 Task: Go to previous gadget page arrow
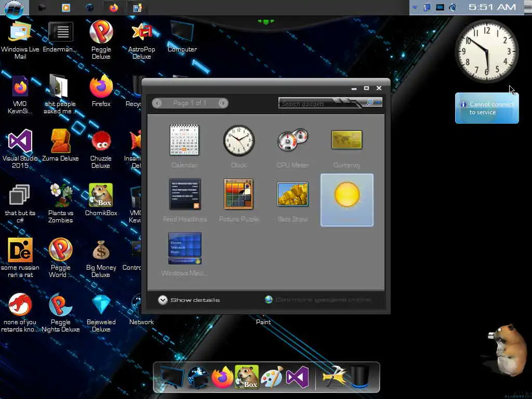pyautogui.click(x=157, y=103)
